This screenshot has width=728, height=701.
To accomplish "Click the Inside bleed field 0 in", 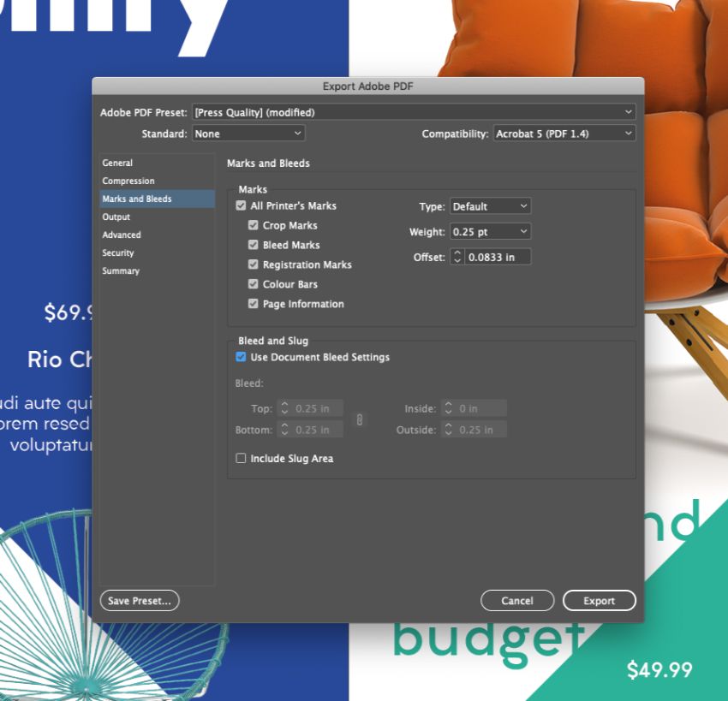I will coord(481,408).
